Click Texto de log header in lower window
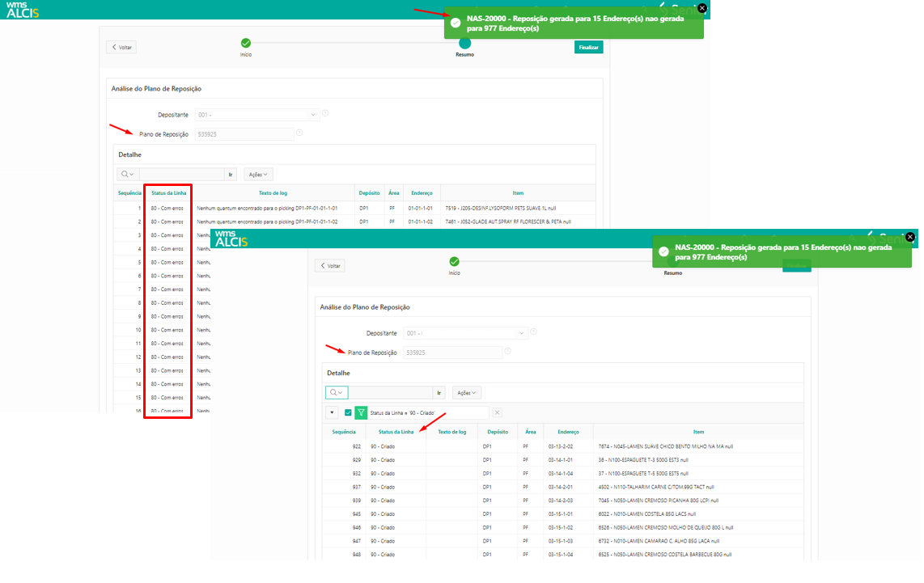Screen dimensions: 924x583 click(x=452, y=433)
